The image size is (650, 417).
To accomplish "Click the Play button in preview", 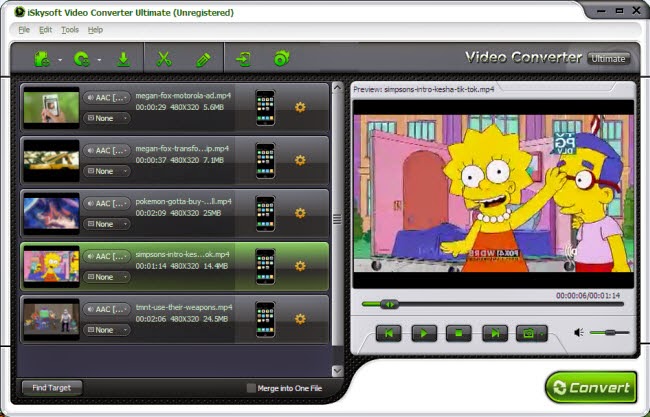I will coord(424,333).
